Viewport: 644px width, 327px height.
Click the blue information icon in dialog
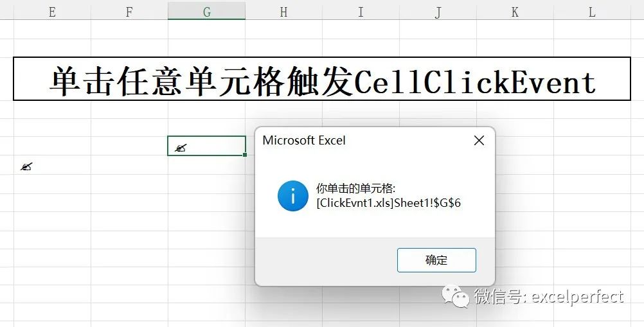(x=293, y=196)
